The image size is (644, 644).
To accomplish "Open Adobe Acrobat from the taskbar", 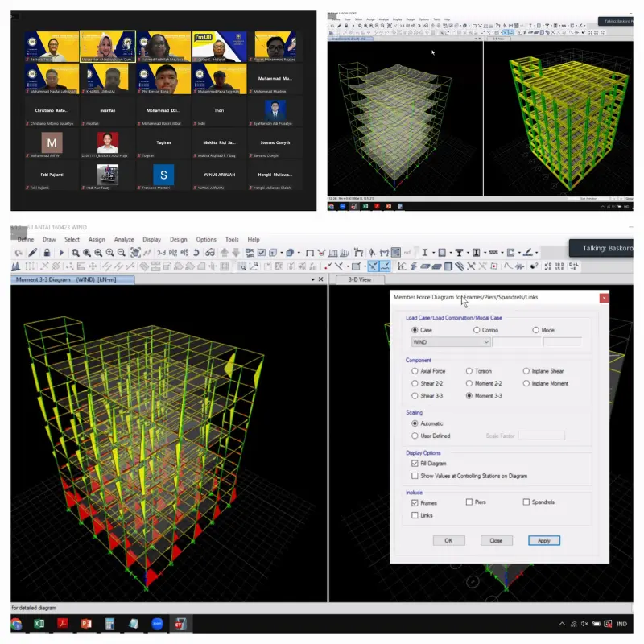I will (x=63, y=624).
